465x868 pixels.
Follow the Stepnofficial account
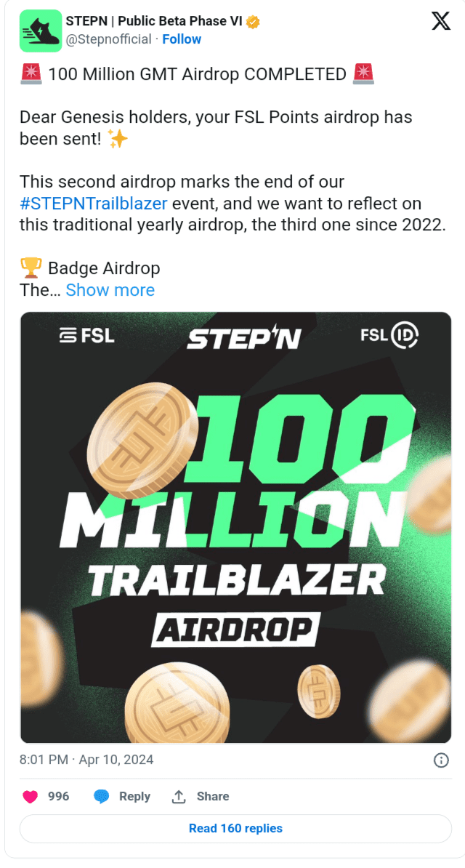click(x=182, y=39)
